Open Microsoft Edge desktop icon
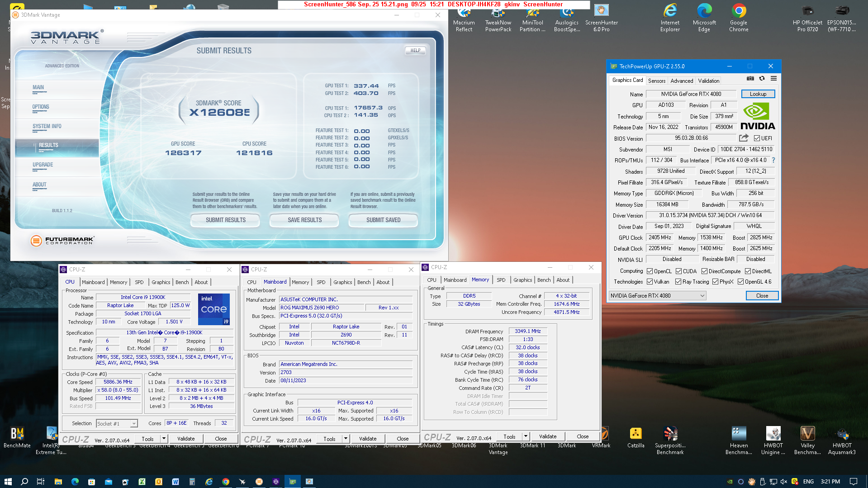868x488 pixels. [x=704, y=18]
